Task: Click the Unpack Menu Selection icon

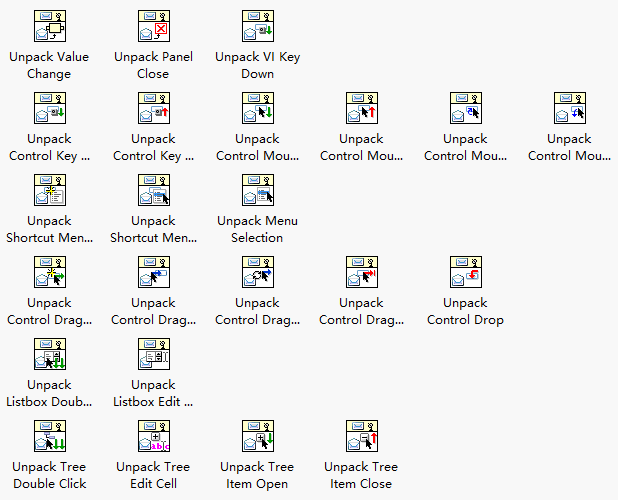Action: point(258,190)
